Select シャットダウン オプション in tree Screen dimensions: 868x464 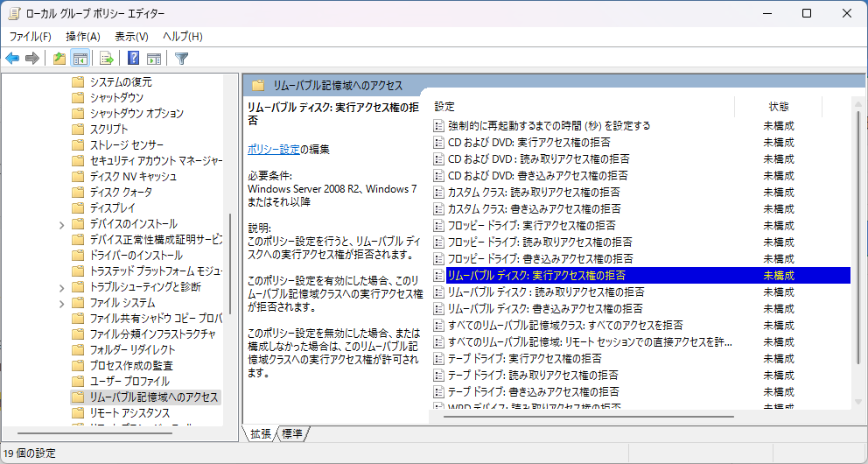coord(136,114)
